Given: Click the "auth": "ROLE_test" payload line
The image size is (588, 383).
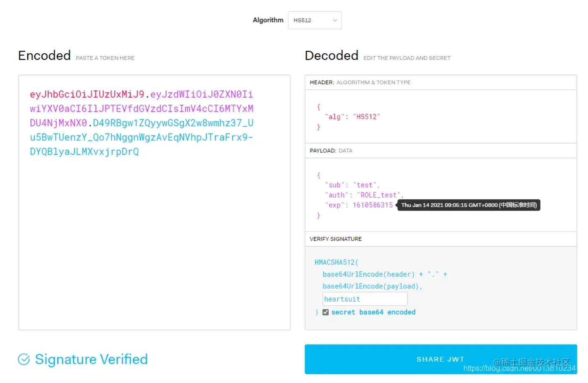Looking at the screenshot, I should 364,195.
